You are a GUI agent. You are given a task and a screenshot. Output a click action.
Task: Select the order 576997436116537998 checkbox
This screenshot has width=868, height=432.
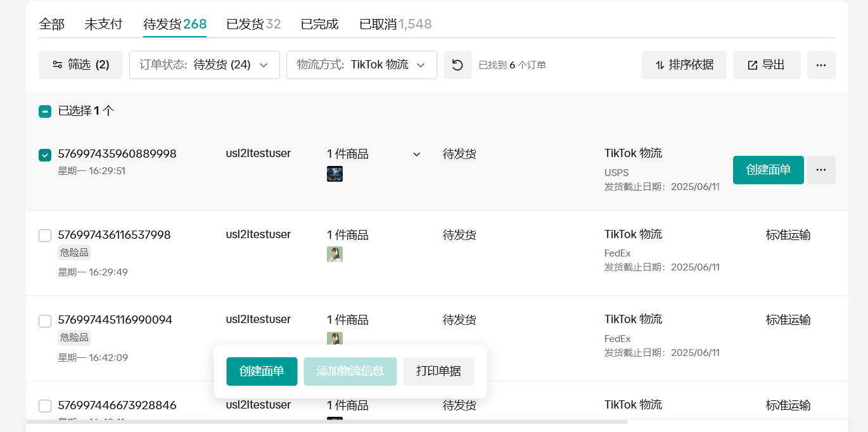[x=45, y=236]
